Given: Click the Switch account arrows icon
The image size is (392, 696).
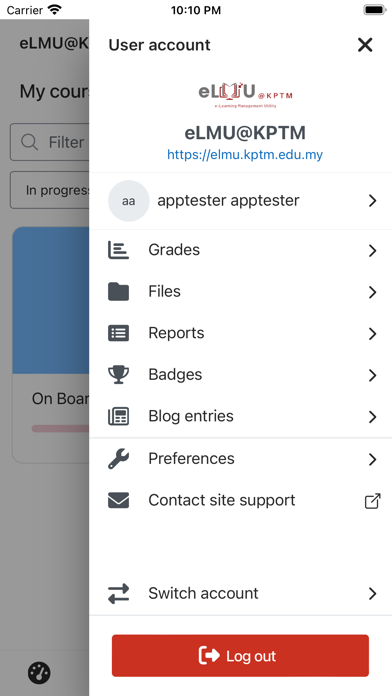Looking at the screenshot, I should (119, 593).
